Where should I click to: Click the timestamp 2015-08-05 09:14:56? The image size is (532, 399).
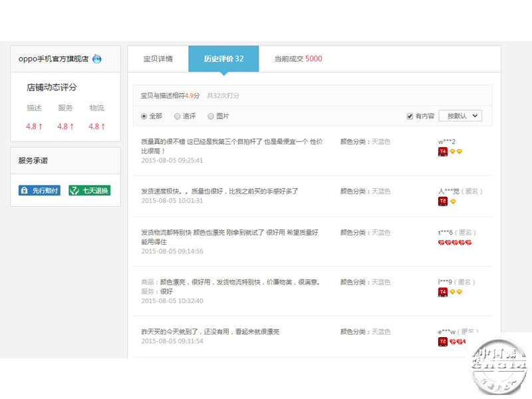tap(172, 251)
